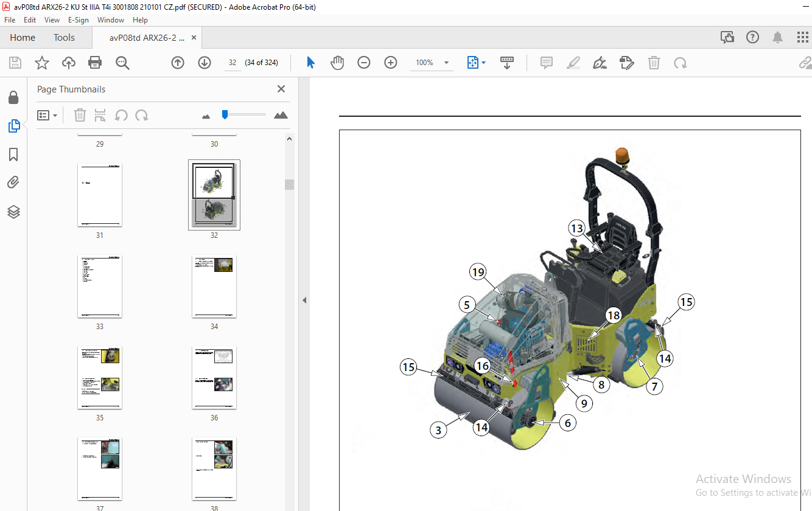Image resolution: width=812 pixels, height=511 pixels.
Task: Print the document with printer icon
Action: (95, 63)
